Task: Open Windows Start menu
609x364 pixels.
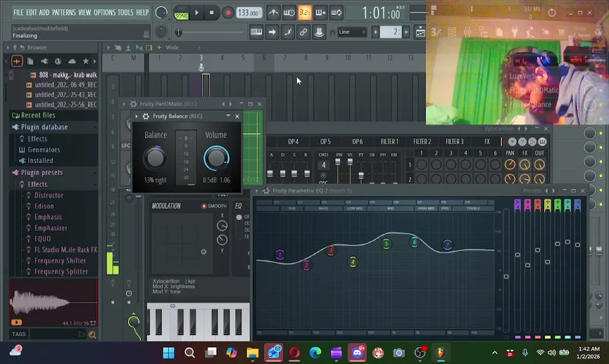Action: click(168, 353)
